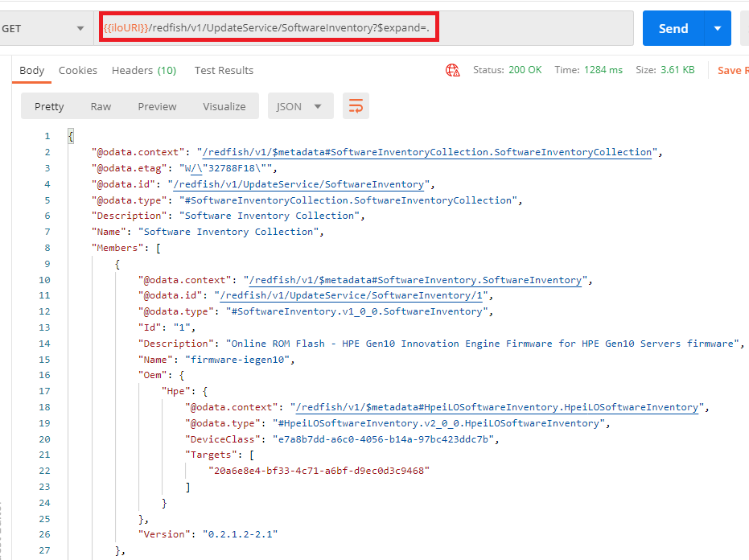Switch to Raw response view
Image resolution: width=749 pixels, height=560 pixels.
[101, 106]
